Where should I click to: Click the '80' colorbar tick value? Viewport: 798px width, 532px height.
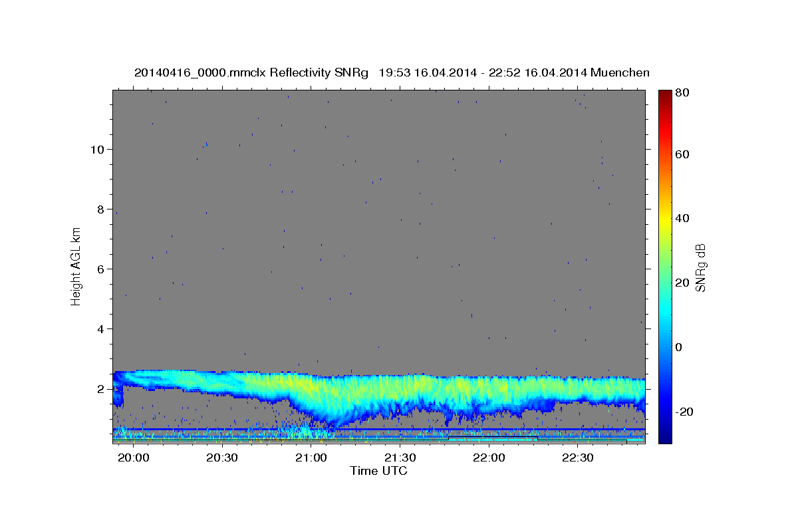tap(683, 92)
